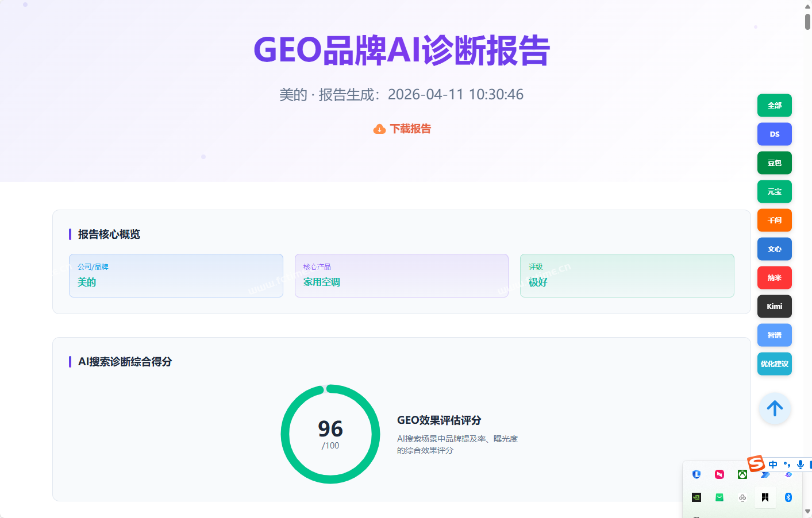Click the blue shield tray icon
Viewport: 812px width, 518px height.
[x=696, y=474]
